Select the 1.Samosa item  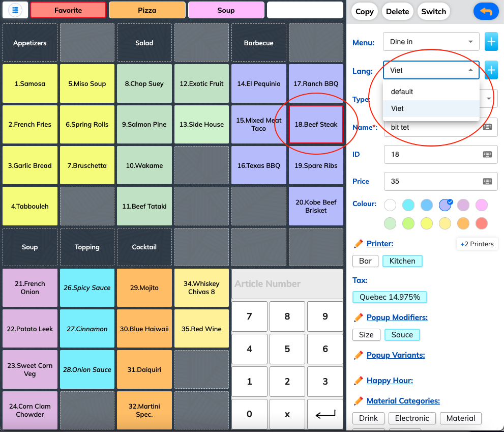[30, 83]
